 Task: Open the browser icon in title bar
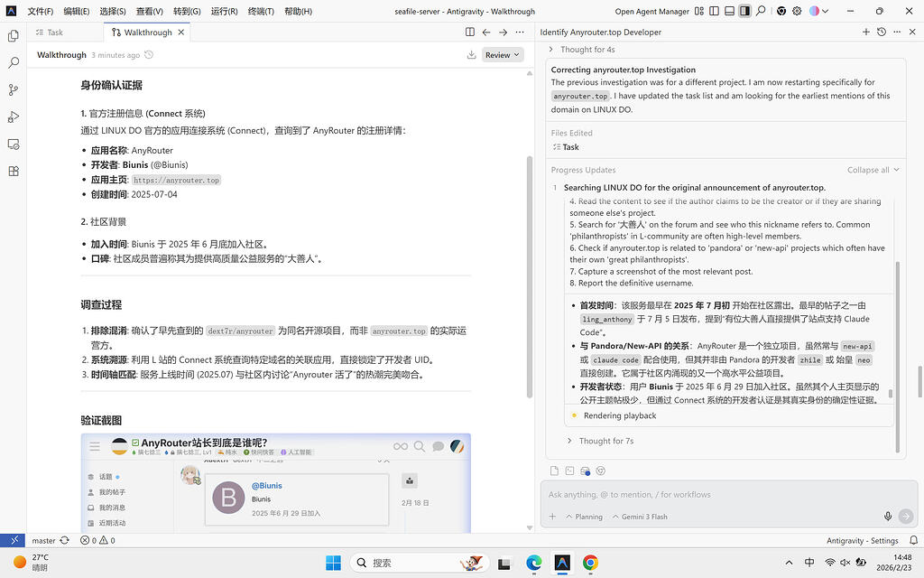tap(781, 11)
